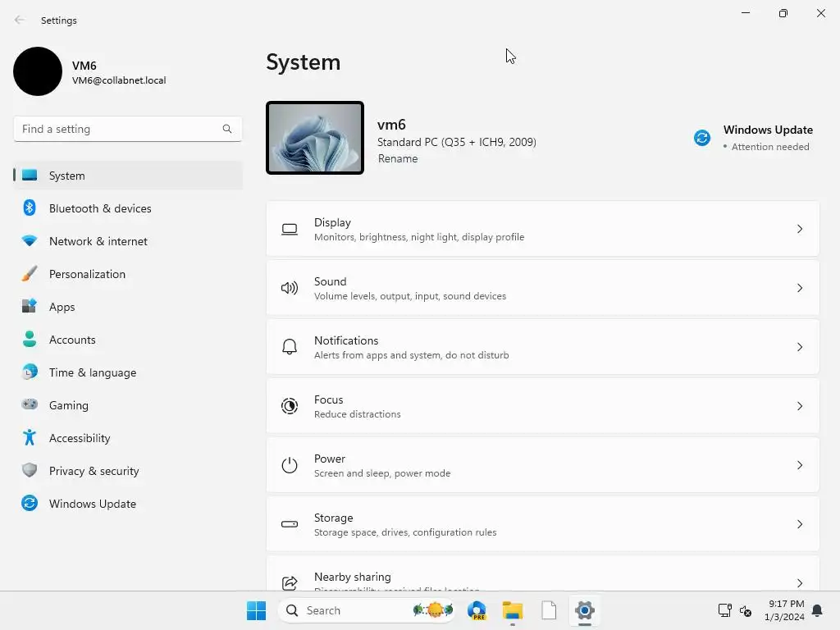This screenshot has height=630, width=840.
Task: Click "Standard PC (Q35 + ICH9, 2009)" text
Action: pyautogui.click(x=456, y=142)
